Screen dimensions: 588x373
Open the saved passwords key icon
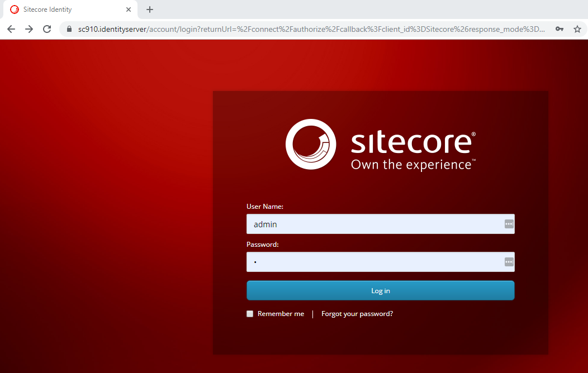pos(559,28)
